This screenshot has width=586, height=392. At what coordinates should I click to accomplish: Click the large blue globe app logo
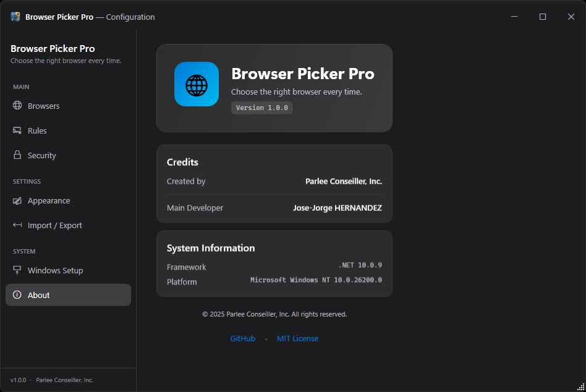(197, 84)
